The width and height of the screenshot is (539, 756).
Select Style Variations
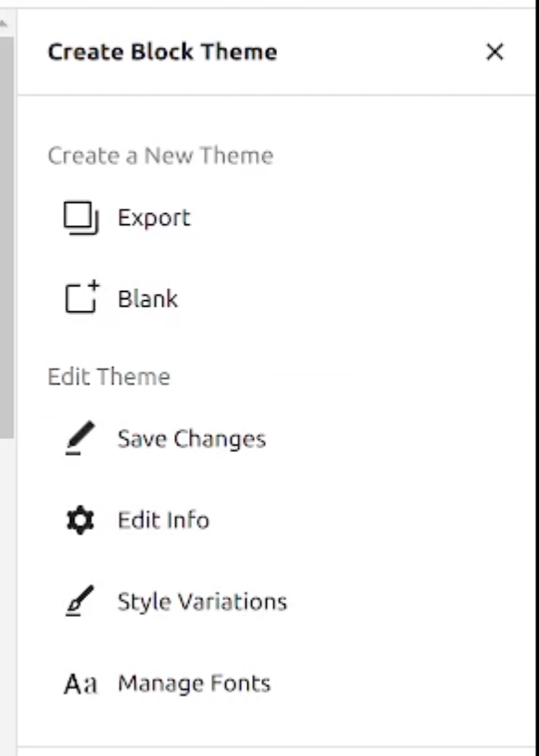(200, 601)
